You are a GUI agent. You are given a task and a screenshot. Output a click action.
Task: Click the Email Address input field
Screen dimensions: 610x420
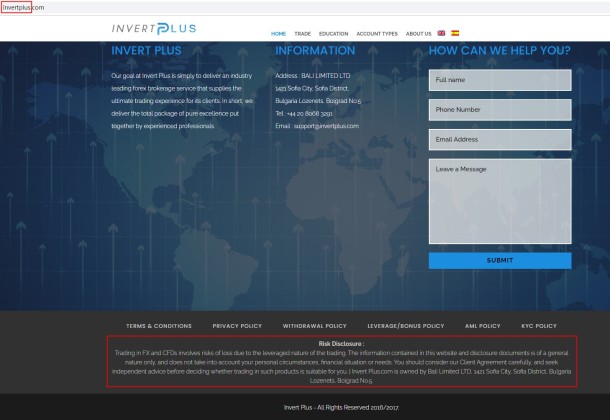pos(500,140)
